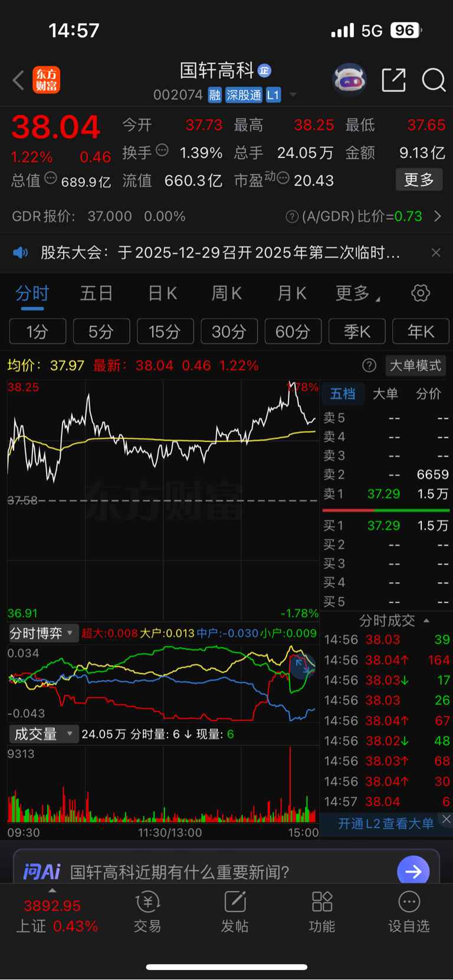The width and height of the screenshot is (453, 980).
Task: Open the 市盈 info smiley icon
Action: tap(283, 177)
